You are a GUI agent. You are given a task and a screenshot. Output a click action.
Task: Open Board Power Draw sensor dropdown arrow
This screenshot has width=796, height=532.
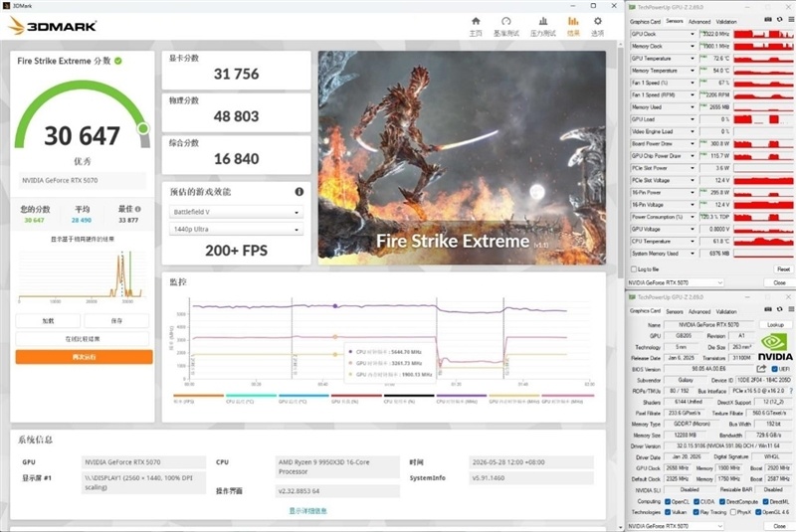pyautogui.click(x=692, y=143)
